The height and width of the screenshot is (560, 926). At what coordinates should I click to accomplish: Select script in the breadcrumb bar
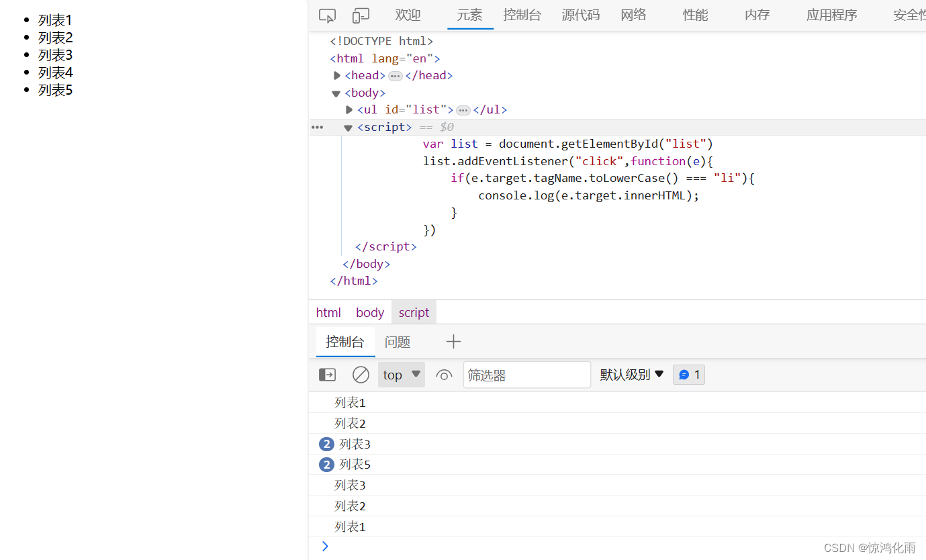tap(414, 312)
